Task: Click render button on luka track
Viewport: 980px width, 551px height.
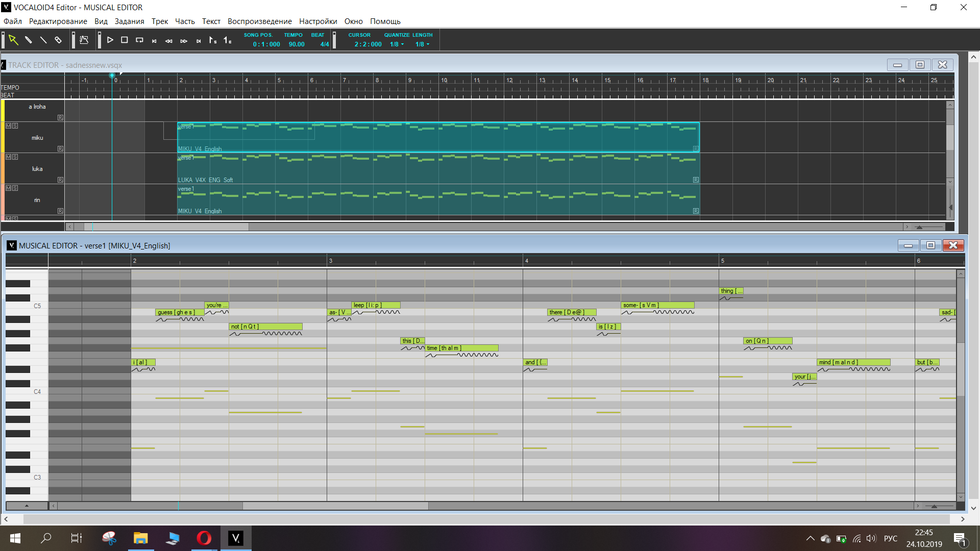Action: (60, 180)
